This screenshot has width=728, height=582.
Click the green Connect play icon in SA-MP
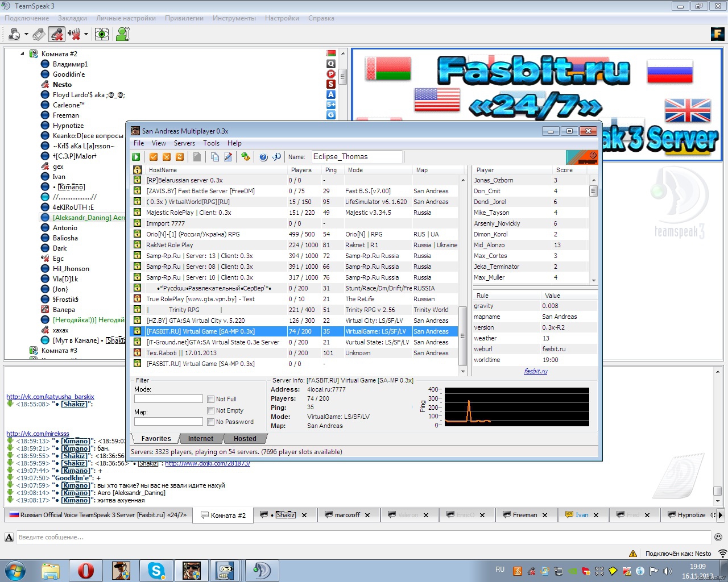[136, 157]
